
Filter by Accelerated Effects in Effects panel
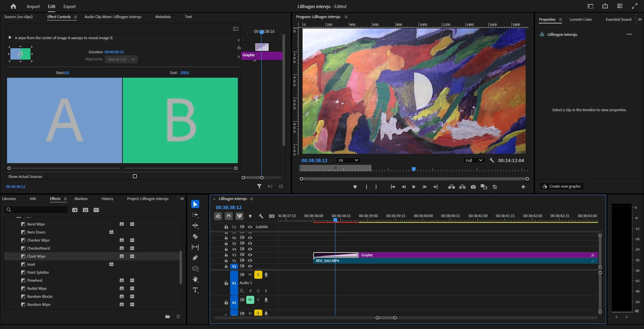click(x=75, y=210)
